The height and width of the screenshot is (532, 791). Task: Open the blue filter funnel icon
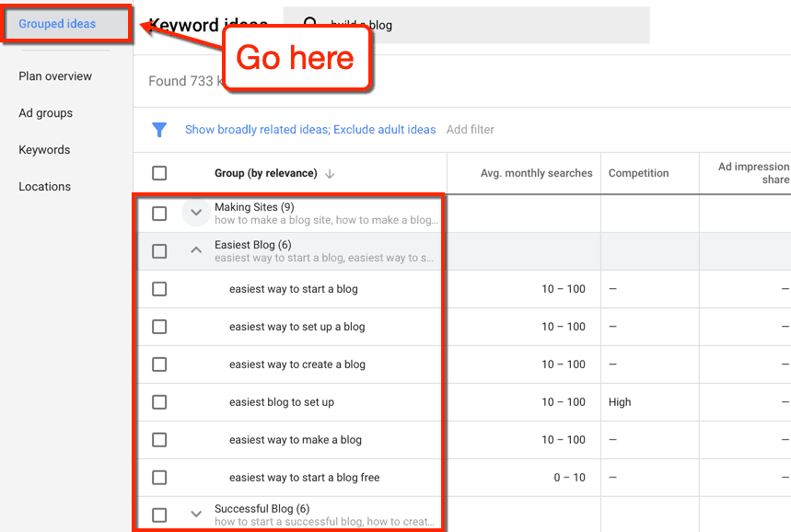159,130
